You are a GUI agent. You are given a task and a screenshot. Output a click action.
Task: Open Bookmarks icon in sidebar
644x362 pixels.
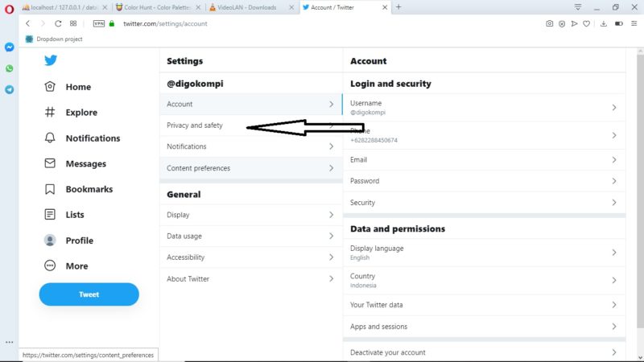50,189
